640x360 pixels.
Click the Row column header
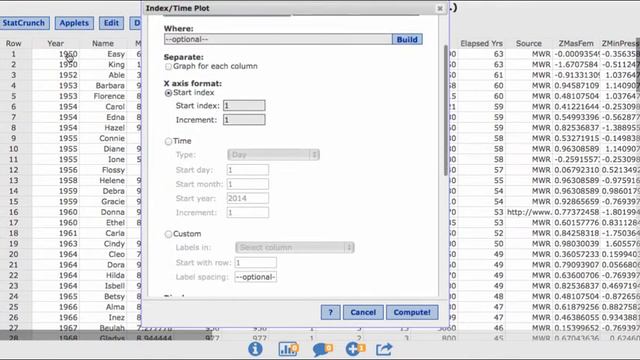coord(13,43)
